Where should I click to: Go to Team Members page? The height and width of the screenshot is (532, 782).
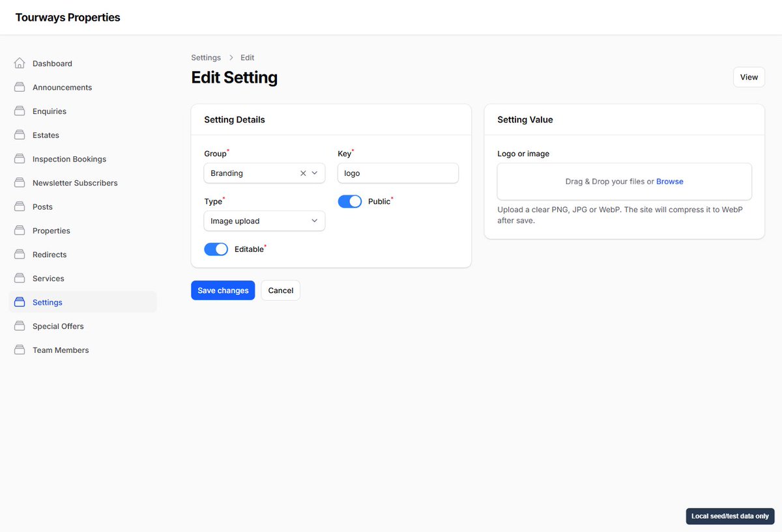pyautogui.click(x=83, y=350)
